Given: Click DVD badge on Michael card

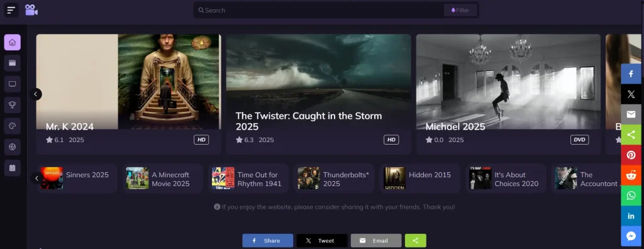Looking at the screenshot, I should pyautogui.click(x=579, y=140).
